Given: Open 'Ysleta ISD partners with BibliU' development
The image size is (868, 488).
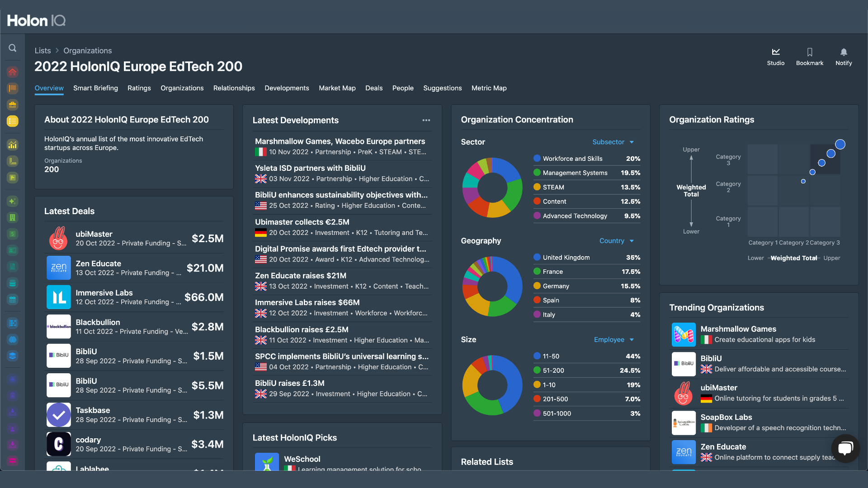Looking at the screenshot, I should click(x=342, y=173).
